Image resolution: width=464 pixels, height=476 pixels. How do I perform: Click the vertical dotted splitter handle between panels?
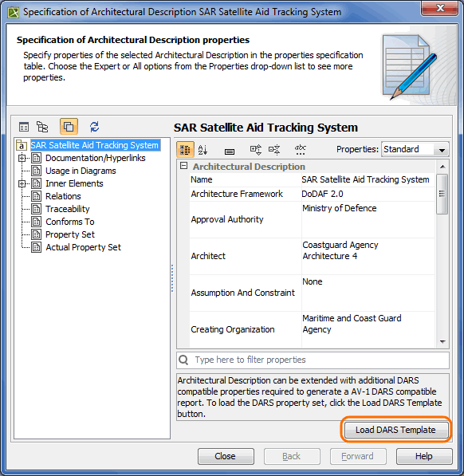(172, 278)
